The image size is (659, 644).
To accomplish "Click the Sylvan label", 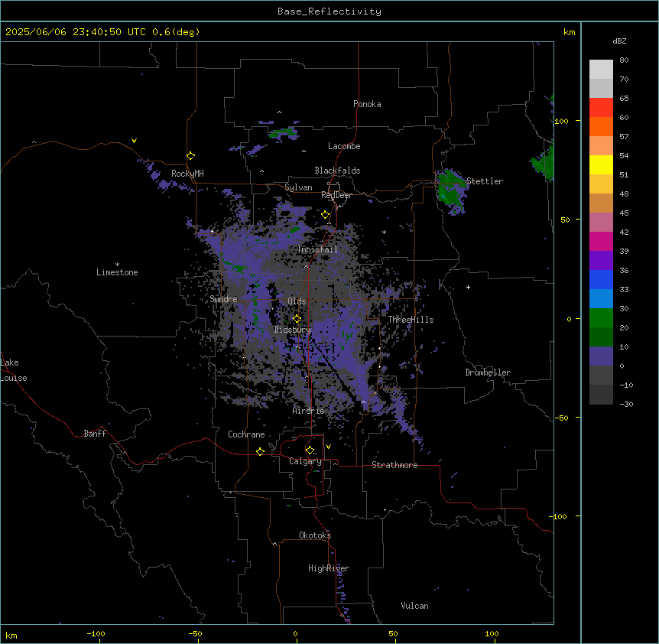I will (298, 187).
